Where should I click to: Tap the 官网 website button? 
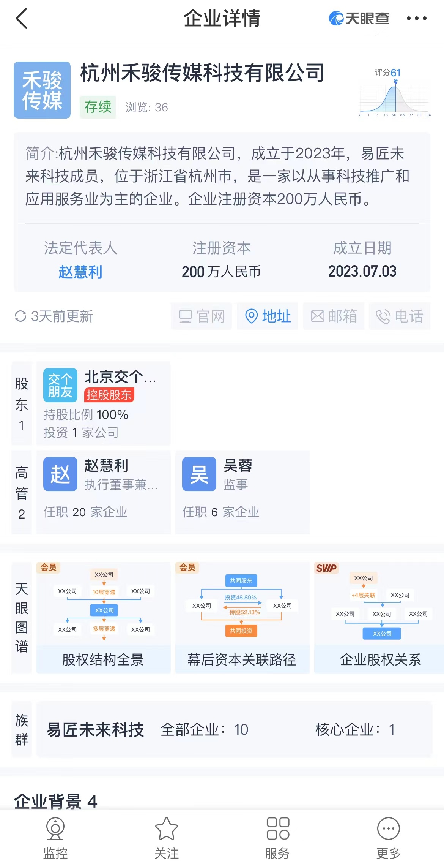pyautogui.click(x=201, y=316)
